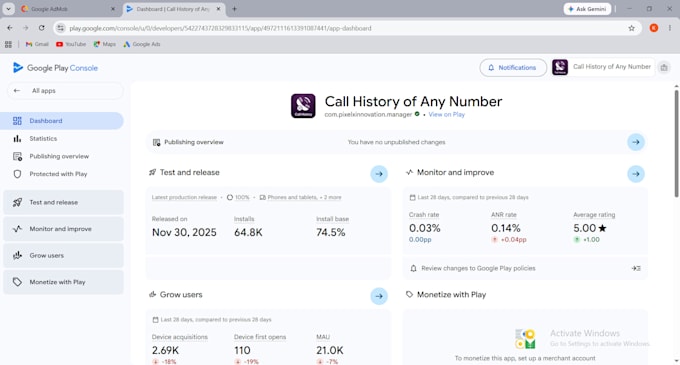Image resolution: width=680 pixels, height=365 pixels.
Task: Open the YouTube bookmark
Action: tap(71, 44)
